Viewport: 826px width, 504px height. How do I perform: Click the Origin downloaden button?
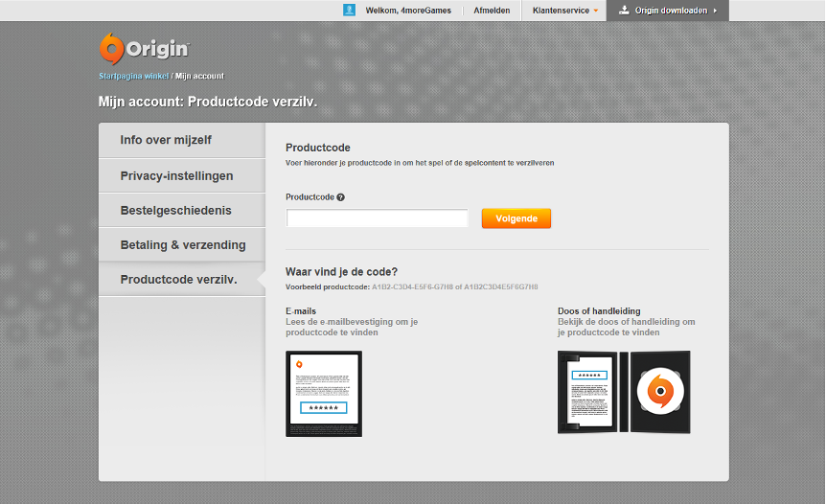668,11
